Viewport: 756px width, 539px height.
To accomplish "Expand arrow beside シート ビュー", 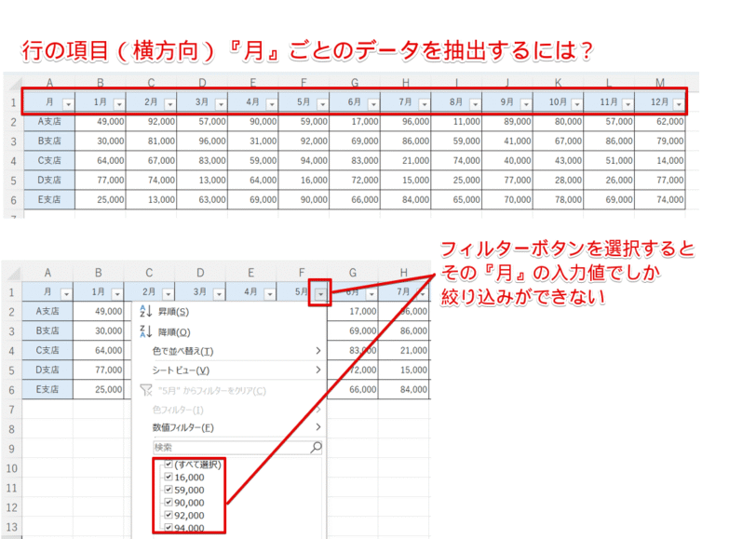I will click(x=318, y=370).
